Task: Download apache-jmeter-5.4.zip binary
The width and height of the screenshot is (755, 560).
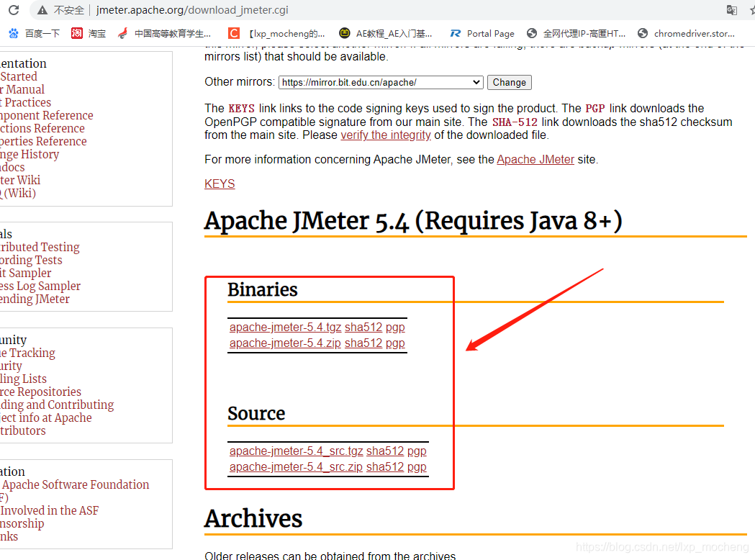Action: [x=285, y=343]
